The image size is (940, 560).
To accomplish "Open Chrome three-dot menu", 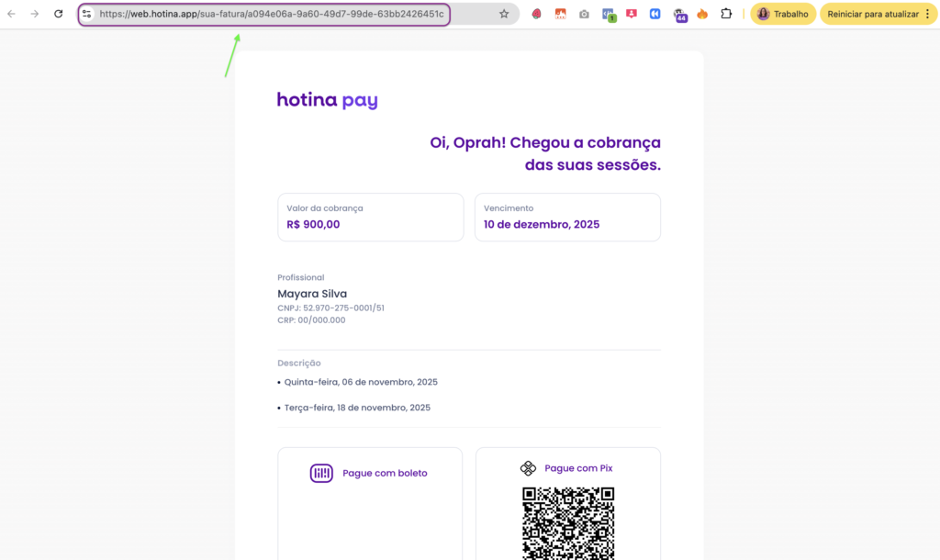I will pyautogui.click(x=928, y=14).
